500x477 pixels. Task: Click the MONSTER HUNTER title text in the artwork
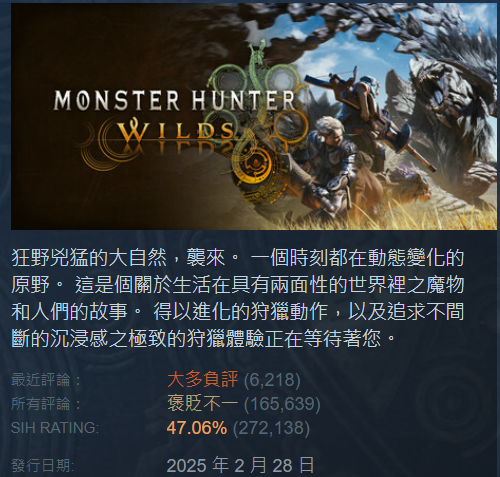point(174,100)
